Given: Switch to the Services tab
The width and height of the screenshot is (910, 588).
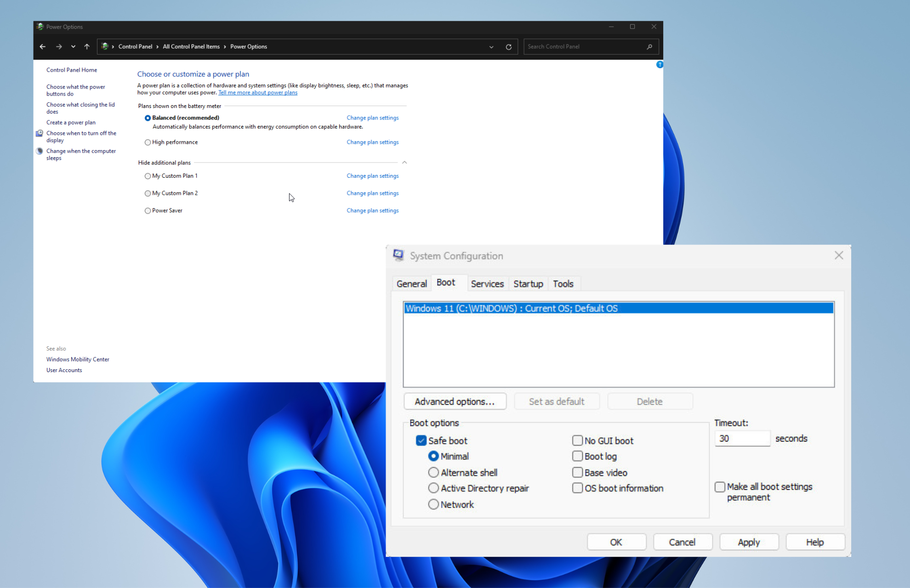Looking at the screenshot, I should click(x=487, y=284).
